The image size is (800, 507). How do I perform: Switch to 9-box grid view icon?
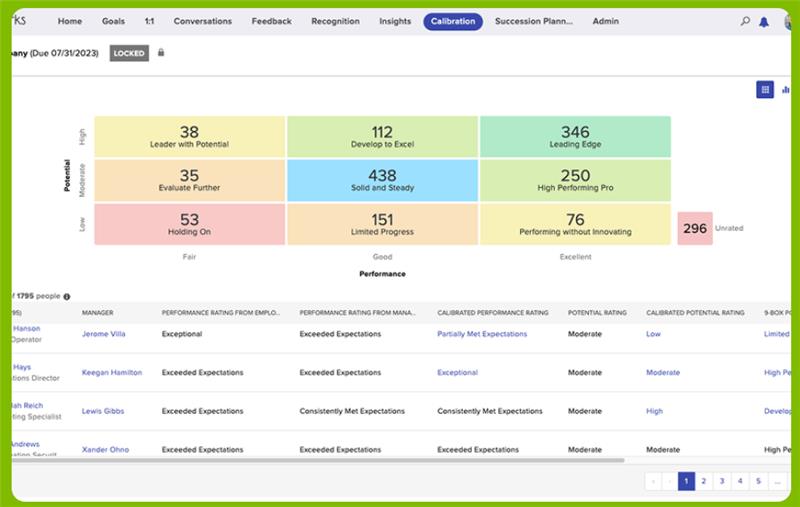(x=765, y=89)
